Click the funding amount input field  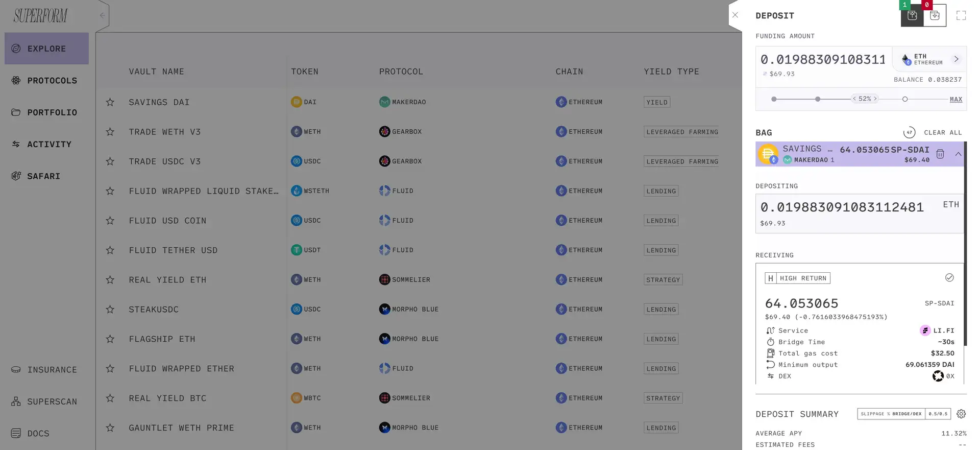(823, 60)
